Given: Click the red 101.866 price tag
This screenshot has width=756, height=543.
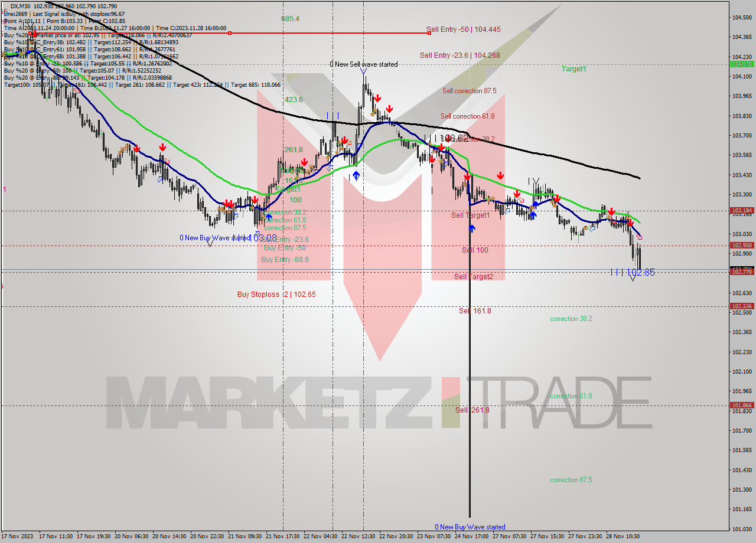Looking at the screenshot, I should (x=742, y=405).
